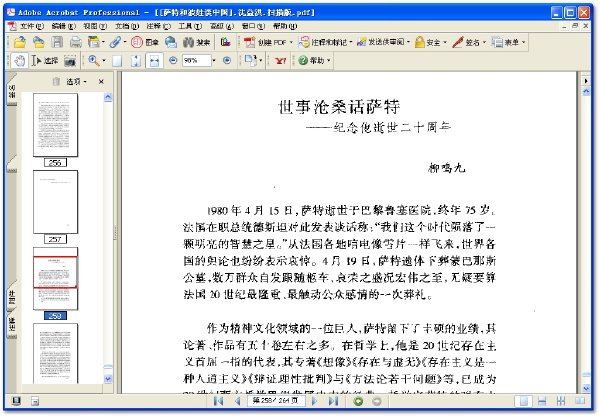Click the full screen monitor icon in status bar
The width and height of the screenshot is (600, 417).
16,401
